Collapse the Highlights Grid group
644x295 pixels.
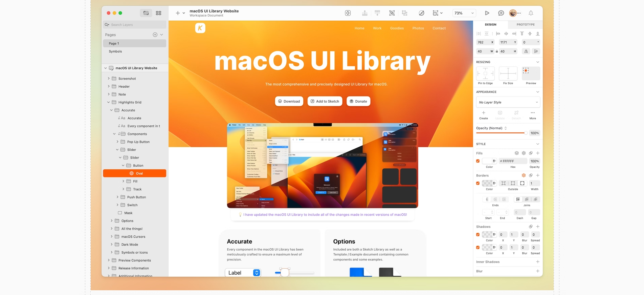109,102
